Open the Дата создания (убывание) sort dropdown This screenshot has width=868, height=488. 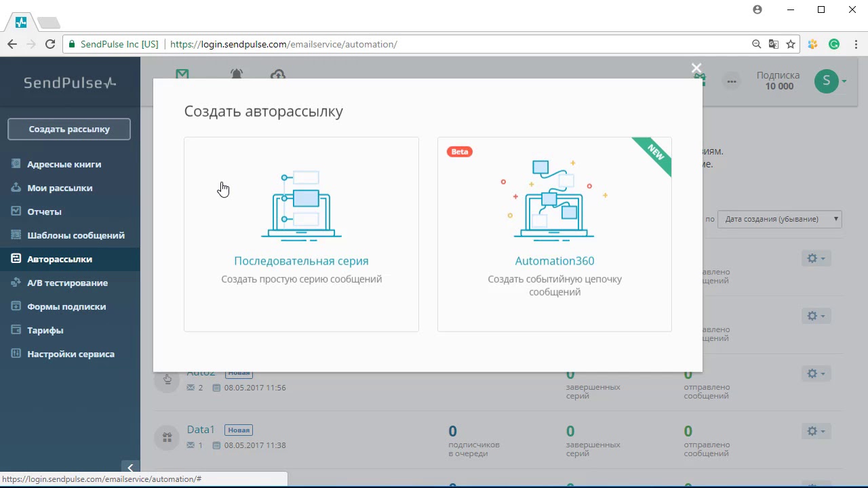coord(780,219)
